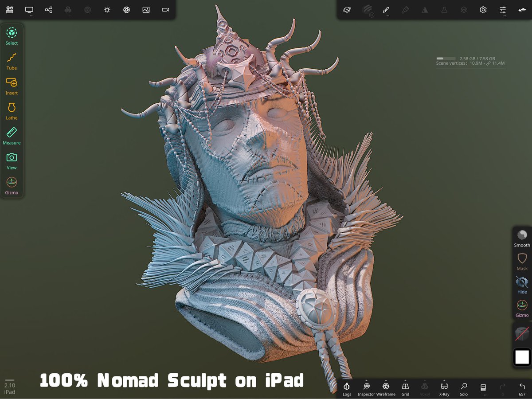Choose the Gizmo tool in left toolbar

12,185
